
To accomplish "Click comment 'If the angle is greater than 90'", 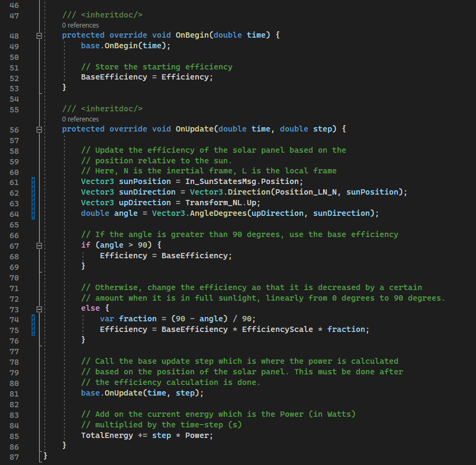I will click(239, 234).
